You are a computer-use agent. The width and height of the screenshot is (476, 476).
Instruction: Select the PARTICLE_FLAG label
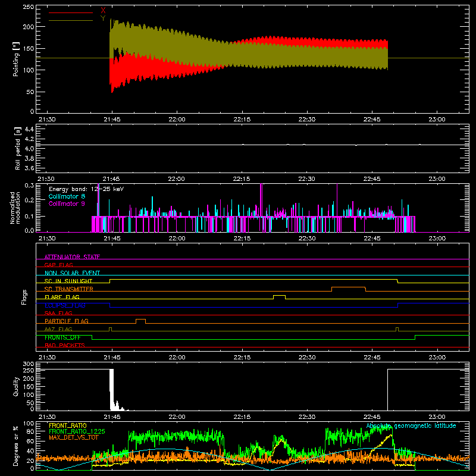[67, 321]
